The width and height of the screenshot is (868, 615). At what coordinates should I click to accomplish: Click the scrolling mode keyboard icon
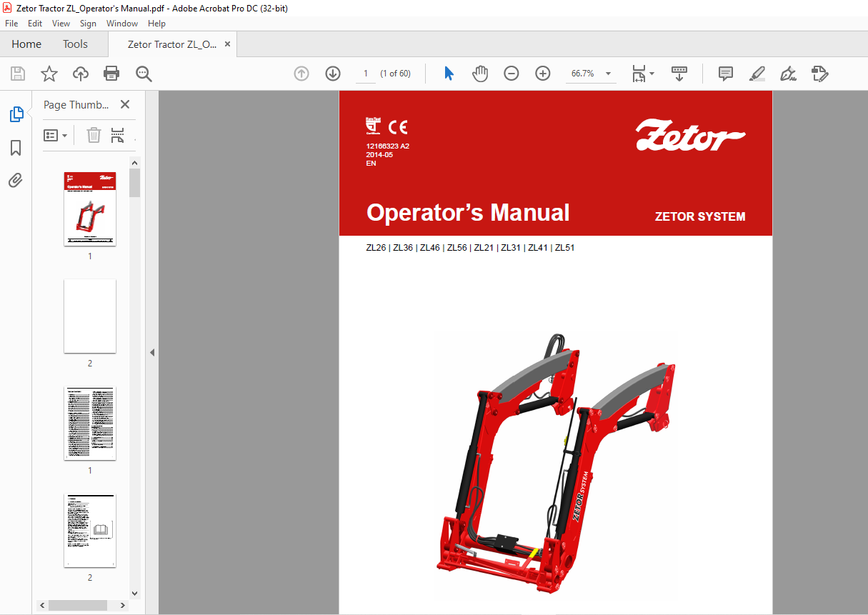click(x=679, y=74)
